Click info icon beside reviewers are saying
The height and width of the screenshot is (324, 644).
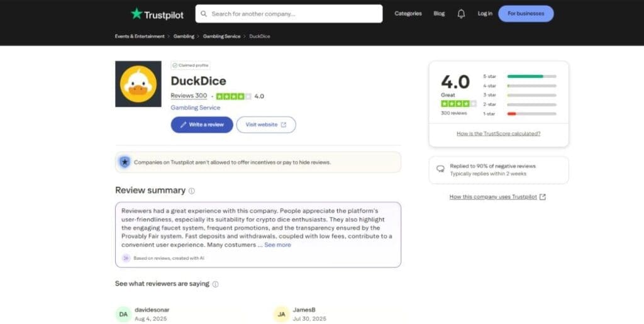[215, 284]
